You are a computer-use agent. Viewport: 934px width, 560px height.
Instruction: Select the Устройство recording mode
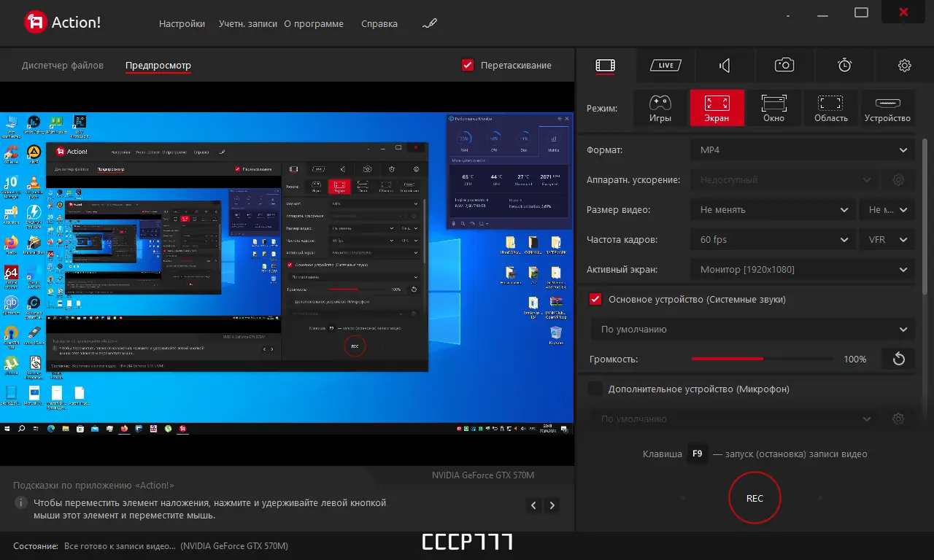[888, 108]
